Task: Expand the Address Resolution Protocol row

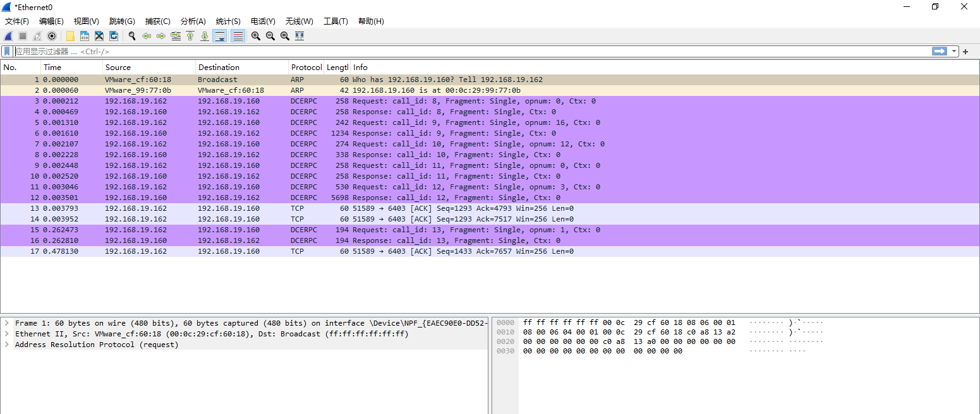Action: coord(6,345)
